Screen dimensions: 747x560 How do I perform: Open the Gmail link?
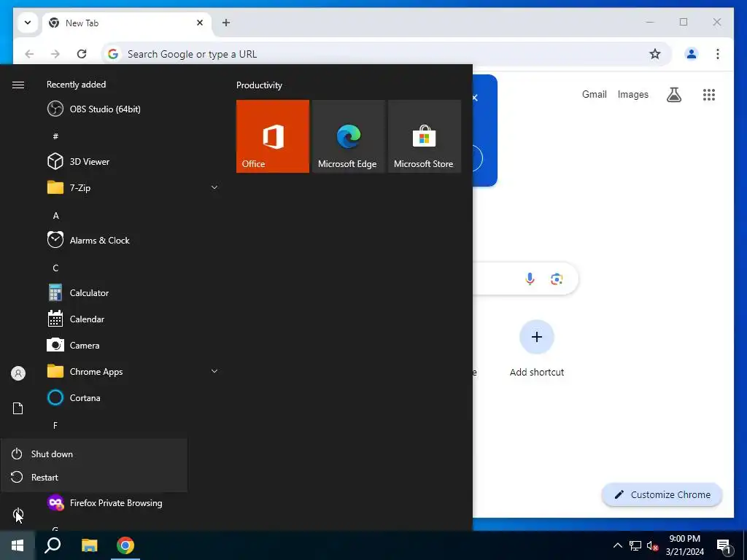pyautogui.click(x=594, y=94)
